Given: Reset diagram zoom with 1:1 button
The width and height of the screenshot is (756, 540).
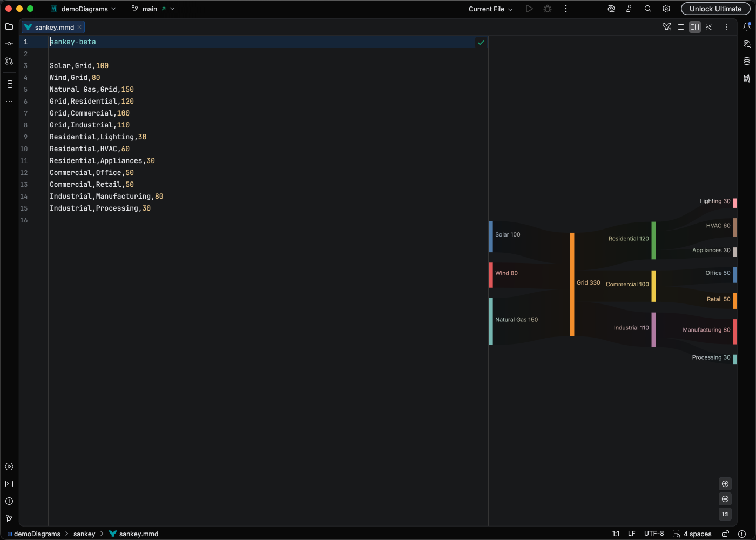Looking at the screenshot, I should point(725,514).
